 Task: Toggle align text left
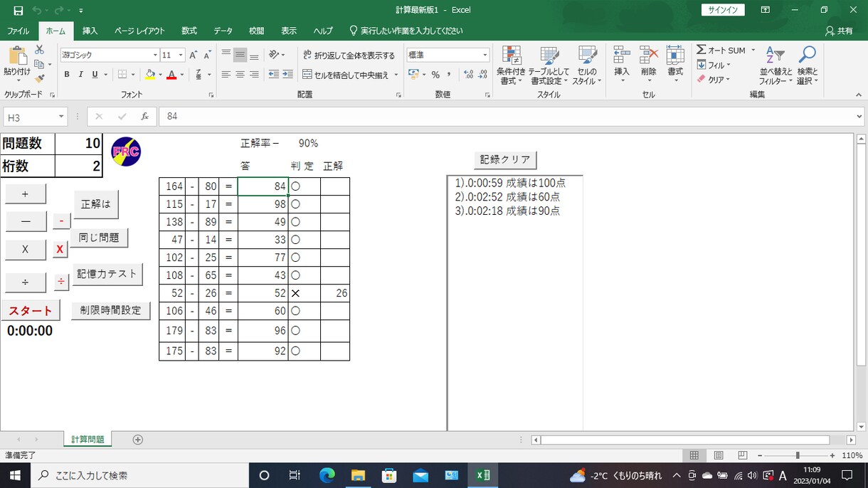tap(226, 75)
